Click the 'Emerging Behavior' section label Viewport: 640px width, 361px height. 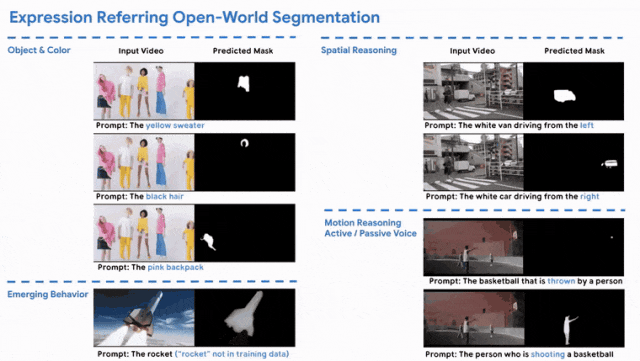coord(48,294)
